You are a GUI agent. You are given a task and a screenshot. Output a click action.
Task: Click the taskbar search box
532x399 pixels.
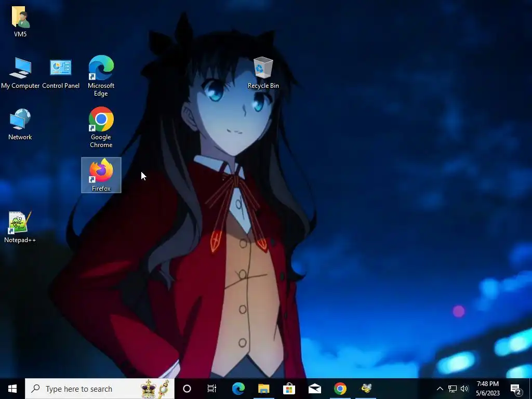[x=100, y=389]
